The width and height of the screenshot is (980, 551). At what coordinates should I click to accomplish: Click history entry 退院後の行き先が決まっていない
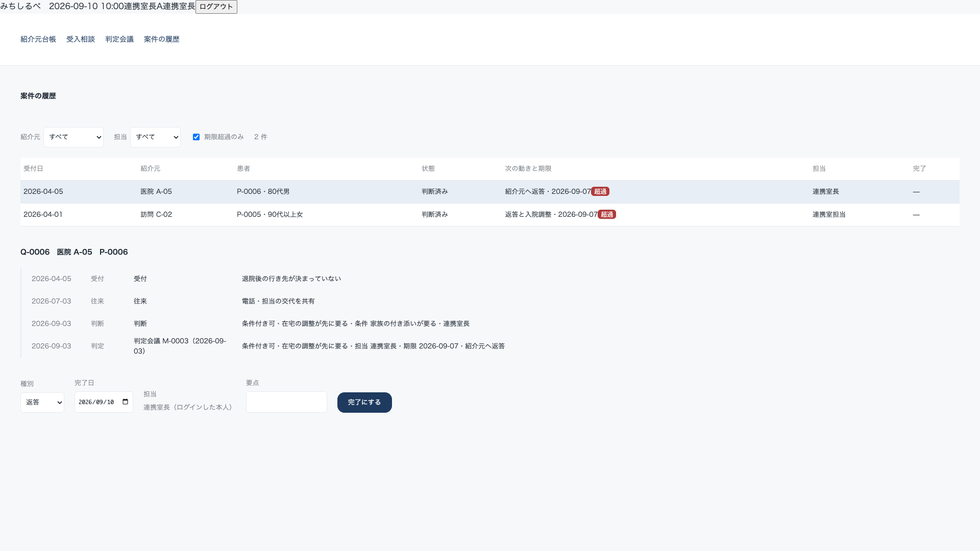tap(291, 279)
